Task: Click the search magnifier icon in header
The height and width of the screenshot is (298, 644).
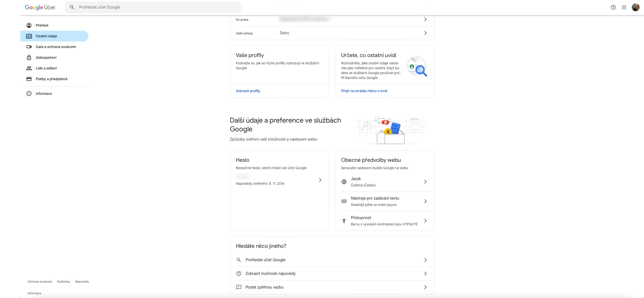Action: [72, 7]
